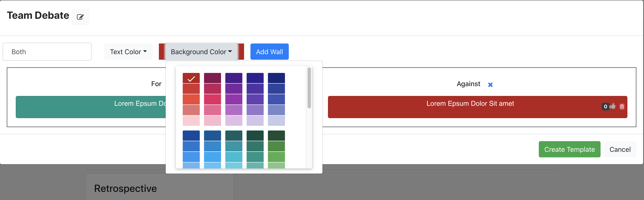Choose the bright violet swatch in the middle column
Image resolution: width=644 pixels, height=200 pixels.
(x=234, y=99)
